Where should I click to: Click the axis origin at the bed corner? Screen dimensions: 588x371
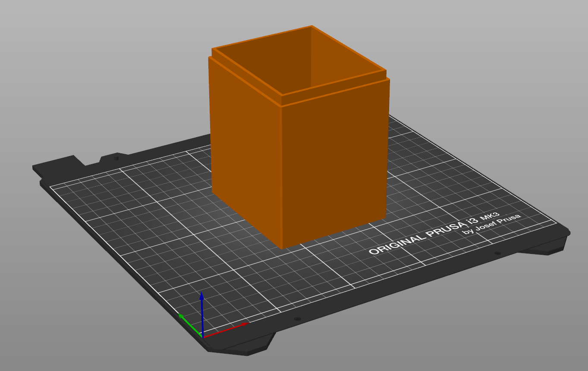[202, 337]
